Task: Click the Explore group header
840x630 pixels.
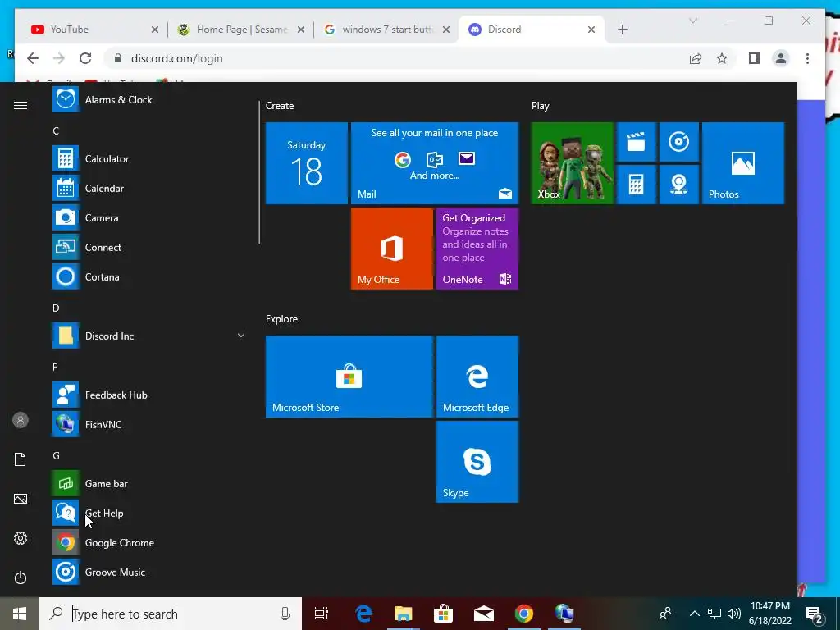Action: point(282,319)
